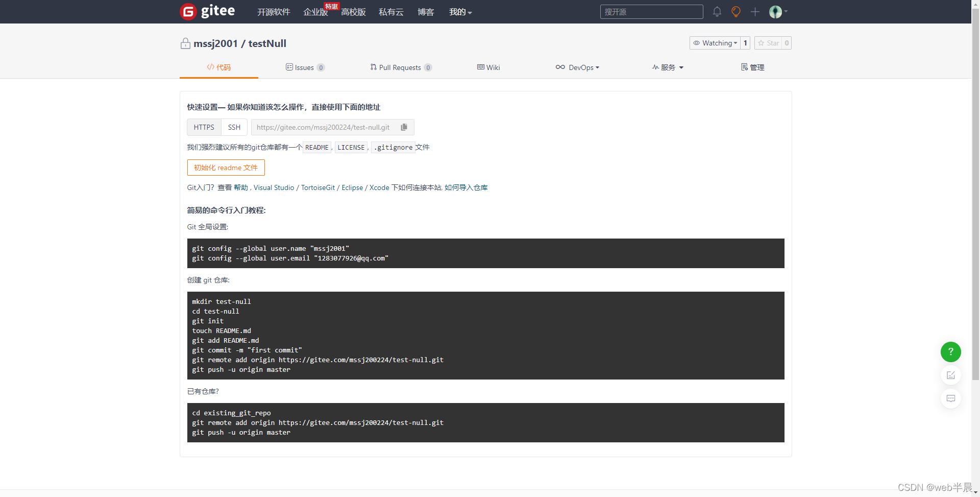Expand the DevOps dropdown menu

point(577,67)
